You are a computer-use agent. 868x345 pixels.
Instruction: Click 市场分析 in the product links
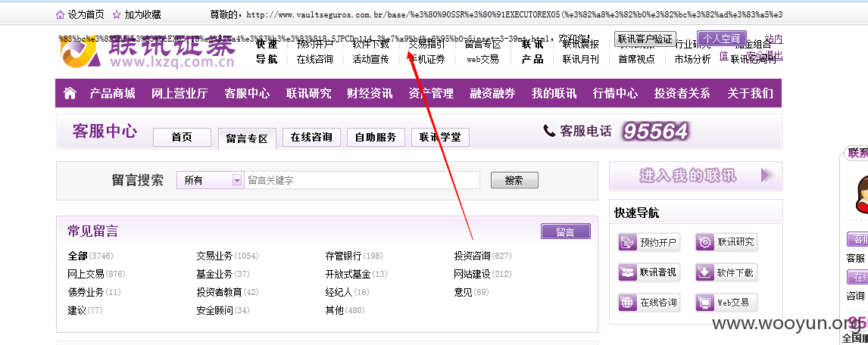(692, 59)
